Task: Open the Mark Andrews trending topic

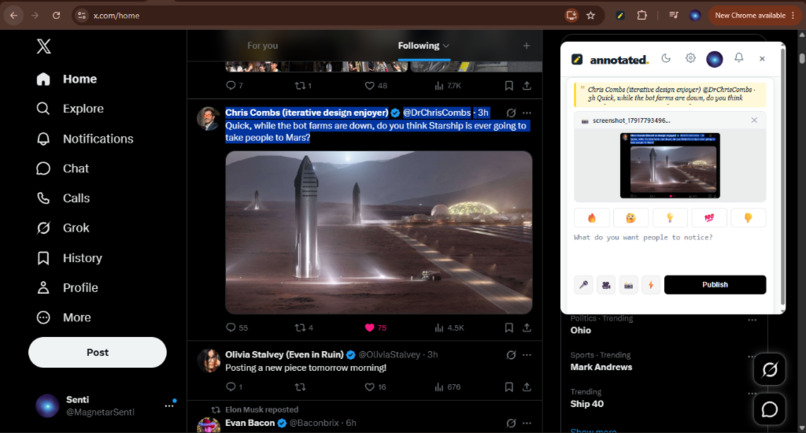Action: click(601, 367)
